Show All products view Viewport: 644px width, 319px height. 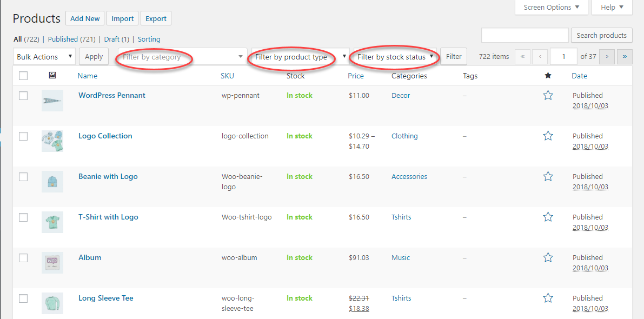click(18, 39)
